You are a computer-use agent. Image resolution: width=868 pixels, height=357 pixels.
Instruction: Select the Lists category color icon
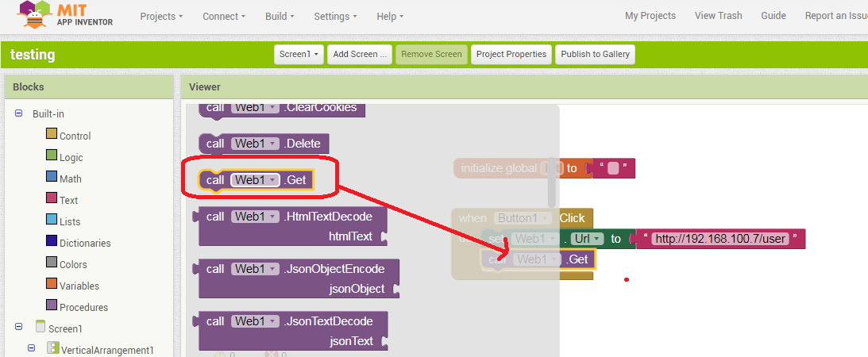[x=52, y=220]
